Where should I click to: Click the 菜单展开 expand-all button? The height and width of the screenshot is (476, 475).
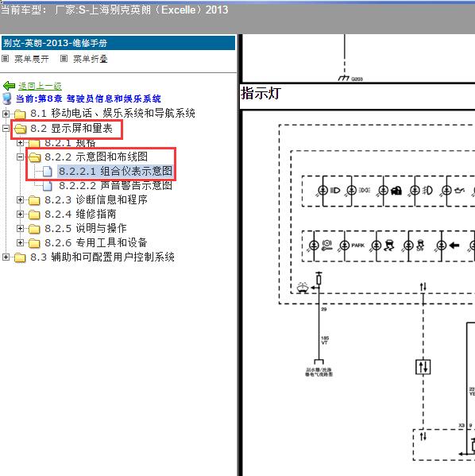click(32, 59)
